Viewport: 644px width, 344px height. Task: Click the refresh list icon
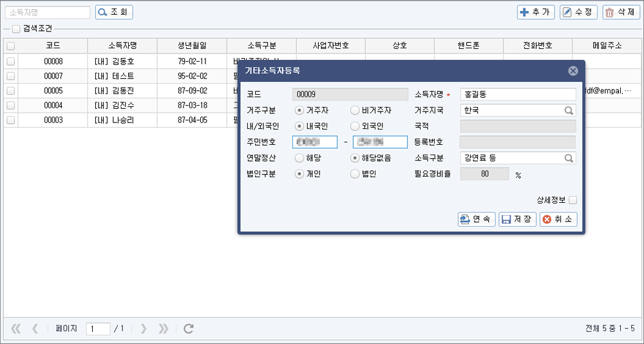[189, 329]
